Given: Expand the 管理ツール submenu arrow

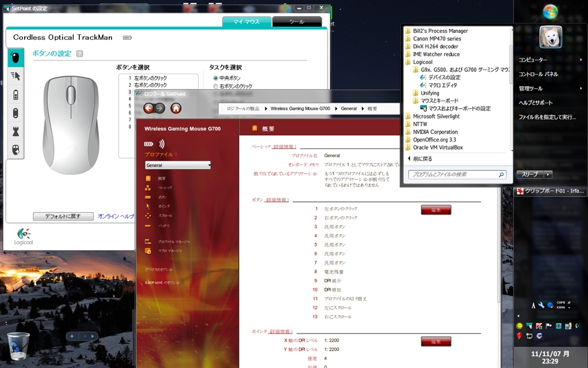Looking at the screenshot, I should [581, 88].
